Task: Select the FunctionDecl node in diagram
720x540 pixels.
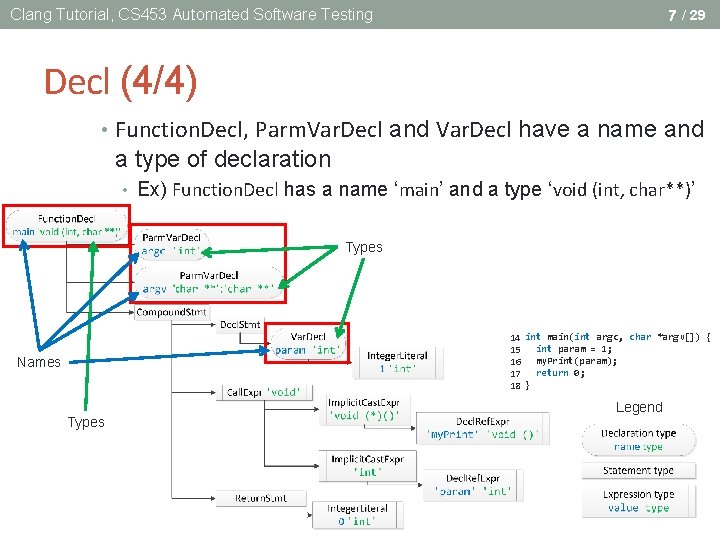Action: (x=67, y=225)
